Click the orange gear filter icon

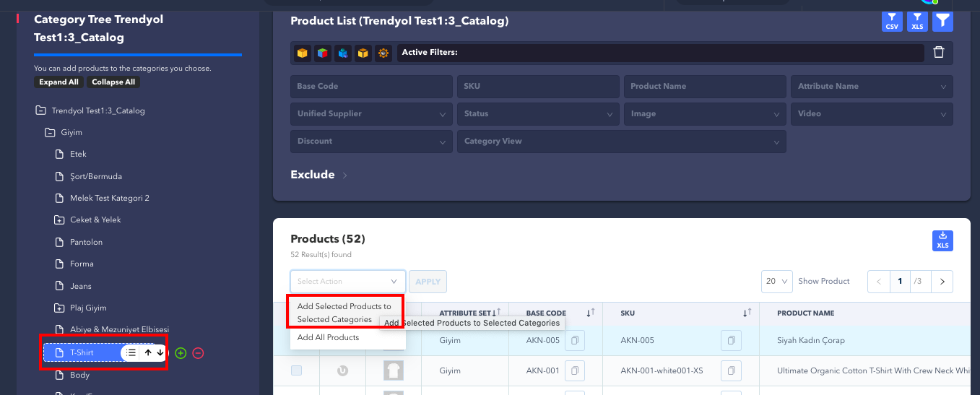tap(383, 53)
